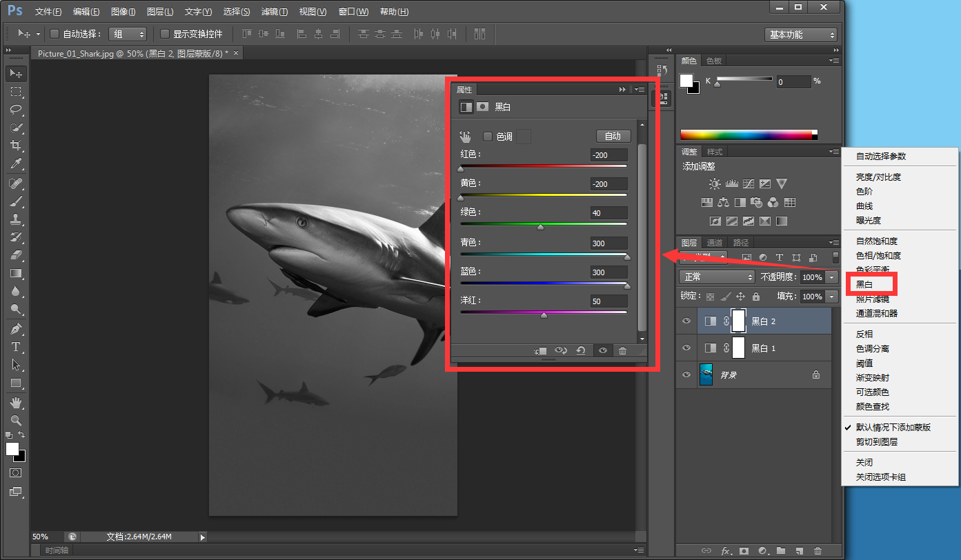This screenshot has height=560, width=961.
Task: Expand the 不透明度 opacity dropdown arrow
Action: (x=832, y=277)
